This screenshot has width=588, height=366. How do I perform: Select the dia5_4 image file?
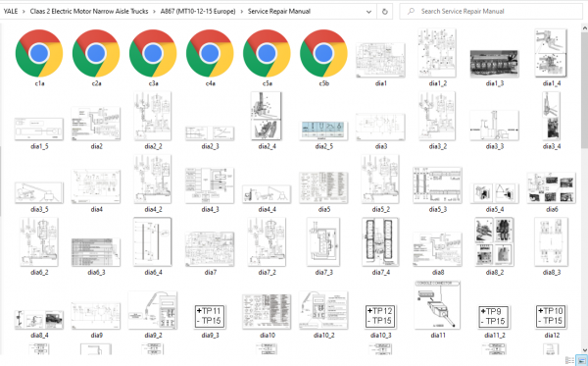pyautogui.click(x=494, y=193)
